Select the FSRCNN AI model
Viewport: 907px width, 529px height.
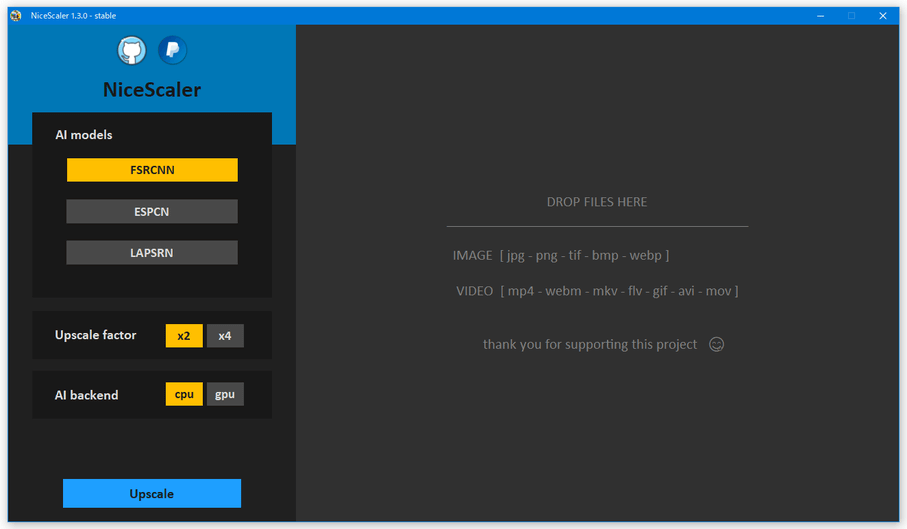pos(152,170)
